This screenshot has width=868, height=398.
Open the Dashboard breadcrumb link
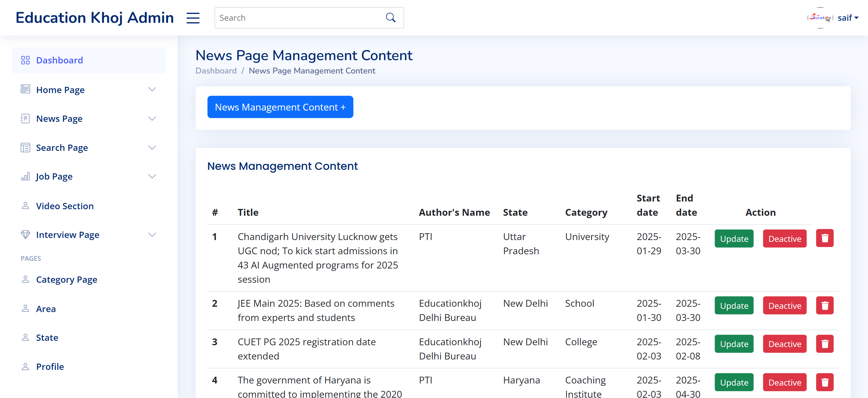tap(216, 71)
